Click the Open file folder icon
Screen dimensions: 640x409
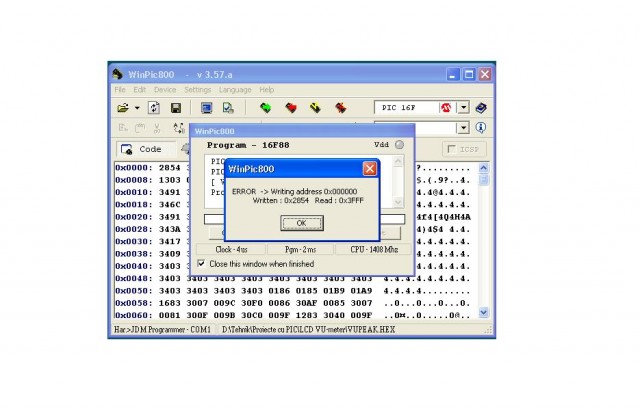(123, 108)
